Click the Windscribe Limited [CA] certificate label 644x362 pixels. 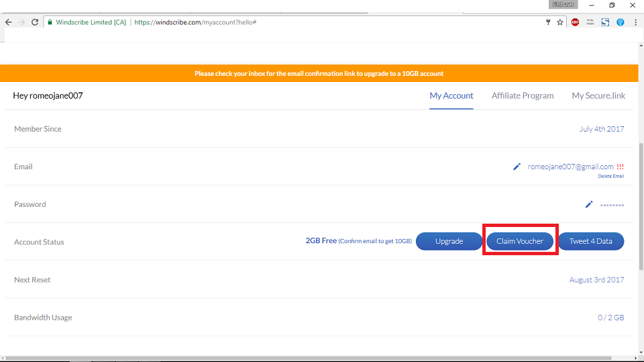(91, 22)
